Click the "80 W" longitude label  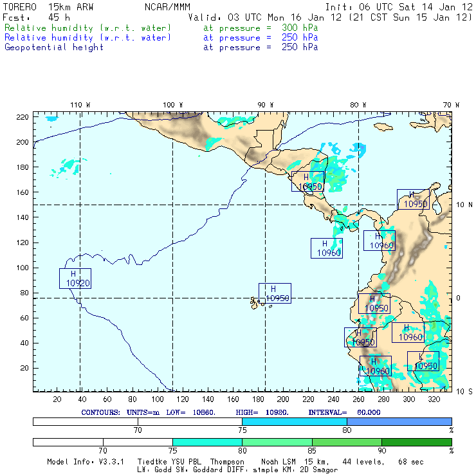coord(358,105)
